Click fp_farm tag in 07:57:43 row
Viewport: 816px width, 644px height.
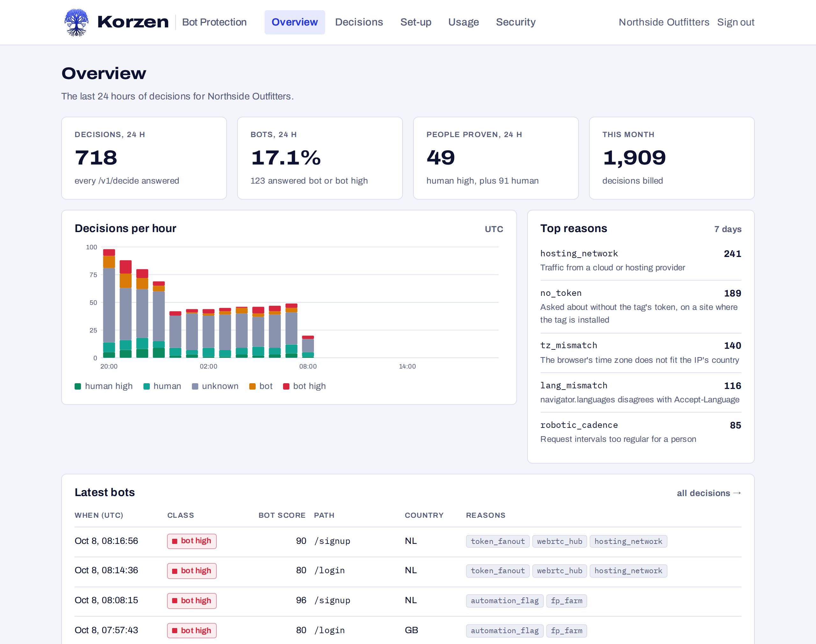coord(566,630)
